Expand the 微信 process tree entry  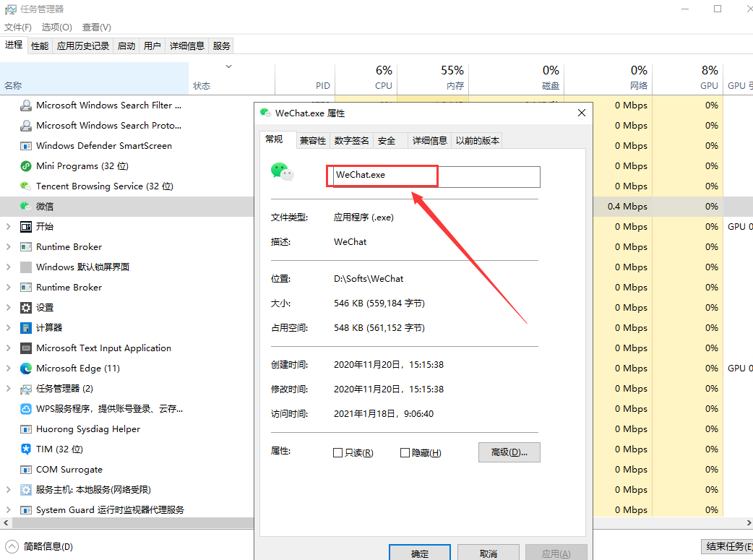click(x=10, y=206)
